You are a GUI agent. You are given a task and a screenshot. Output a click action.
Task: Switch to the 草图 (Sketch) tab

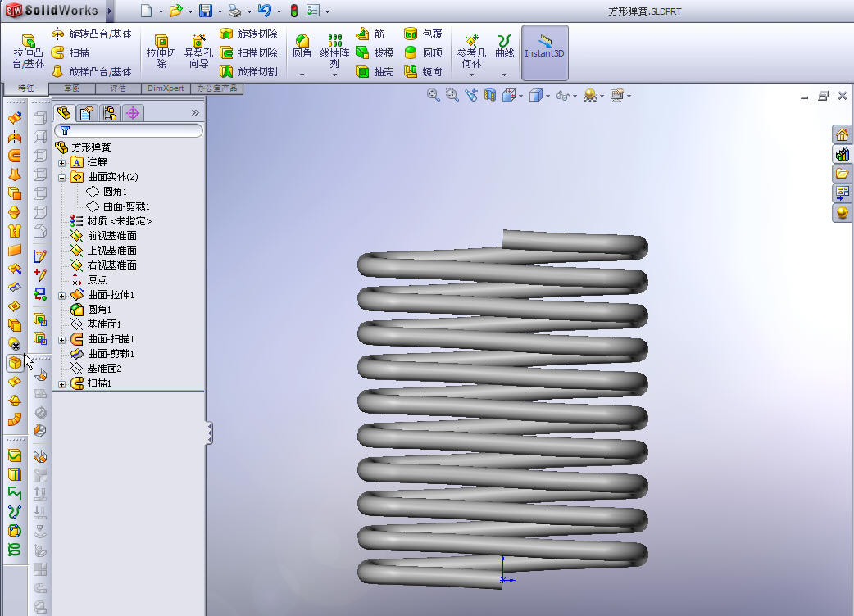[72, 88]
